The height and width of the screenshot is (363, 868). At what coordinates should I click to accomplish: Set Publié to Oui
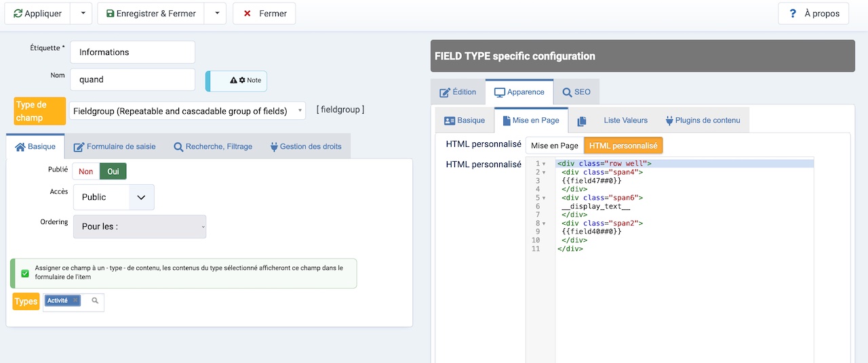(113, 171)
